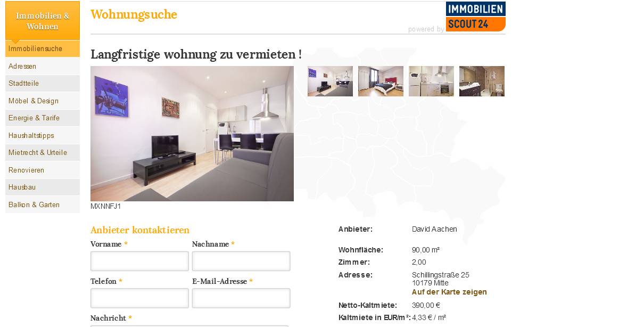This screenshot has height=327, width=644.
Task: Click into the E-Mail-Adresse field
Action: click(241, 298)
